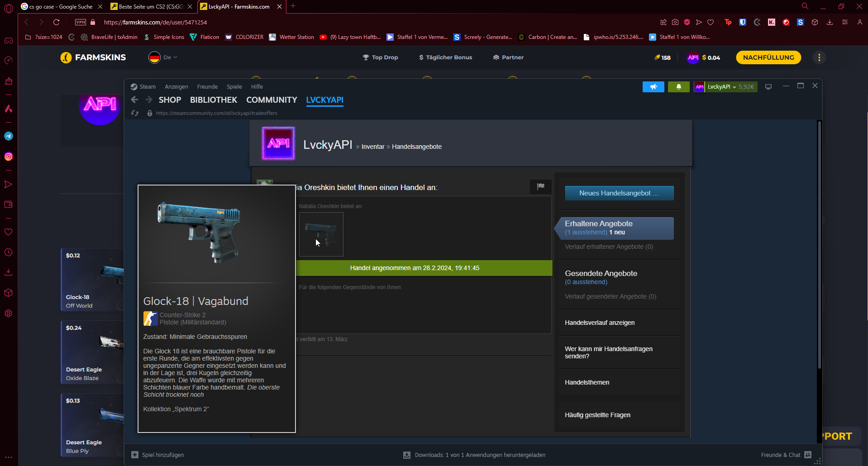Click the offered Glock-18 item thumbnail
Screen dimensions: 868x466
click(321, 234)
